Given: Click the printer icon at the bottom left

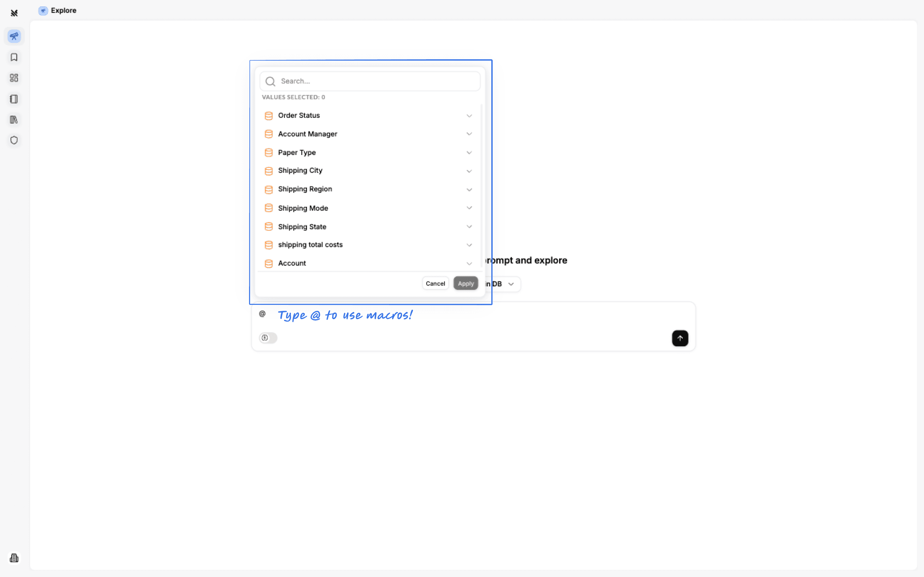Looking at the screenshot, I should point(14,558).
